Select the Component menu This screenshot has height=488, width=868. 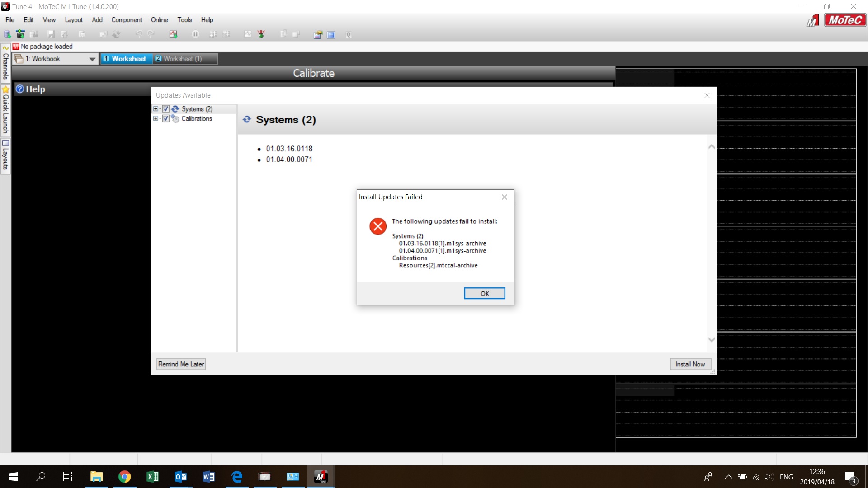click(x=127, y=20)
